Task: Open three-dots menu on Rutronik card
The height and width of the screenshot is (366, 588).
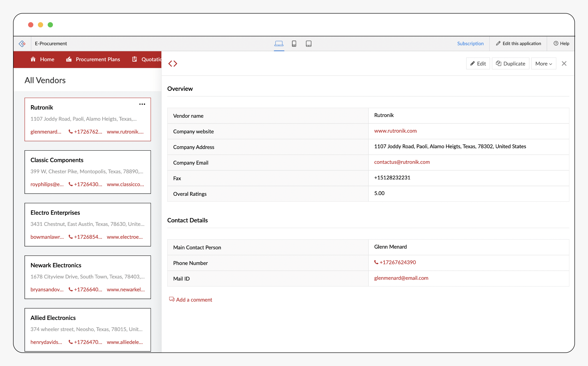Action: (x=142, y=104)
